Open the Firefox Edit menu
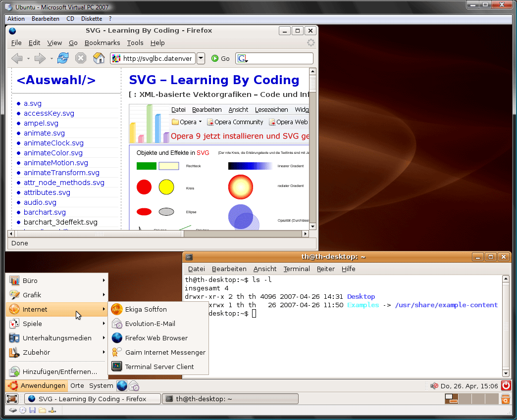The image size is (517, 420). click(x=34, y=43)
